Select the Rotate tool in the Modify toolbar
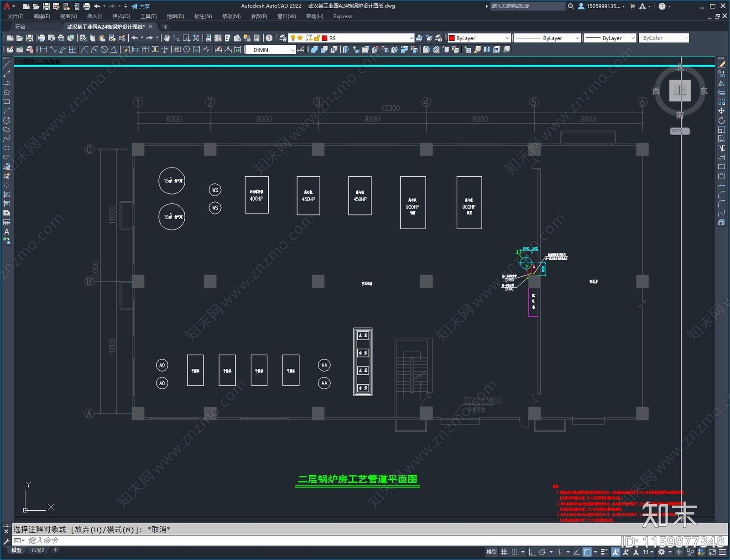This screenshot has width=730, height=560. pos(721,120)
